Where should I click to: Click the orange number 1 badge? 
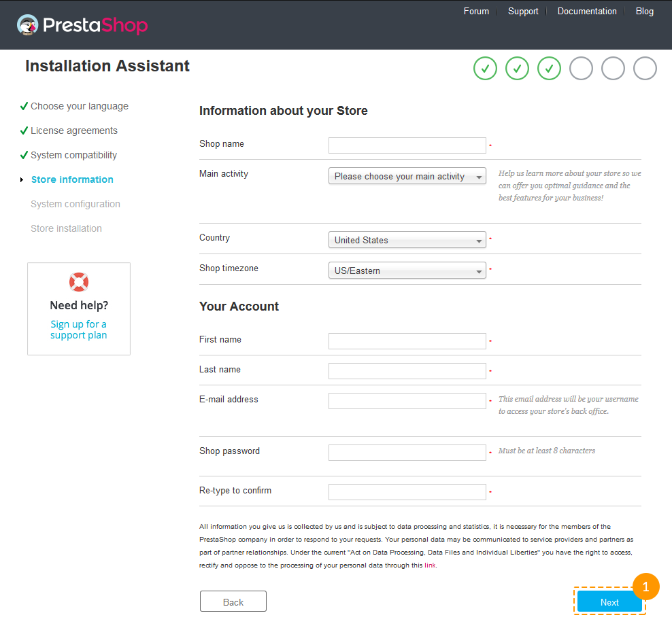tap(645, 587)
